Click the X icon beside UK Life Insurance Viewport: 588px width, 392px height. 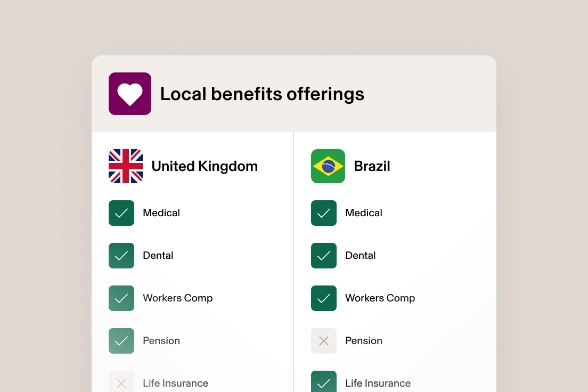121,382
